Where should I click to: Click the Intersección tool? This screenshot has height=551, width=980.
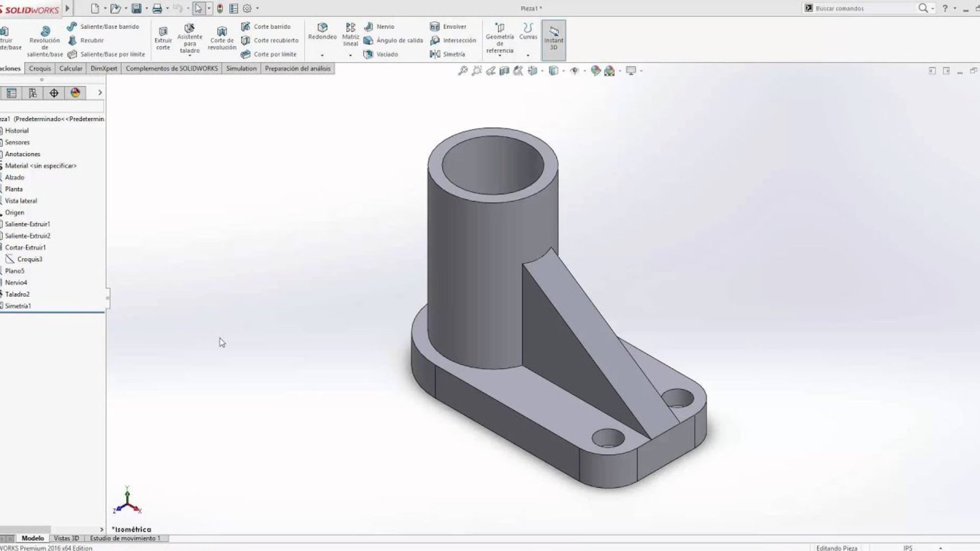point(453,40)
